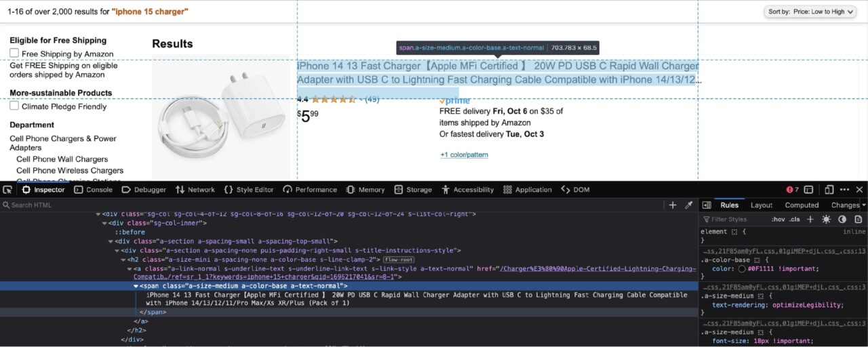This screenshot has height=347, width=868.
Task: Close the developer tools panel
Action: point(859,190)
